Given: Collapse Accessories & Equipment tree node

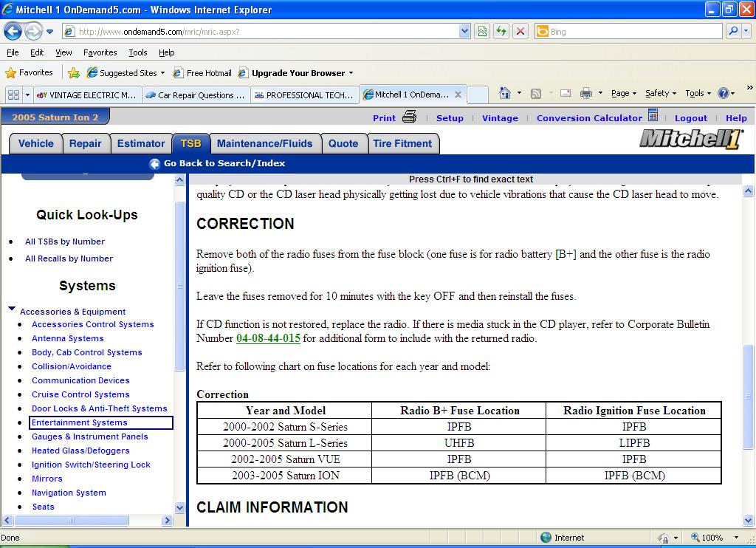Looking at the screenshot, I should 12,309.
